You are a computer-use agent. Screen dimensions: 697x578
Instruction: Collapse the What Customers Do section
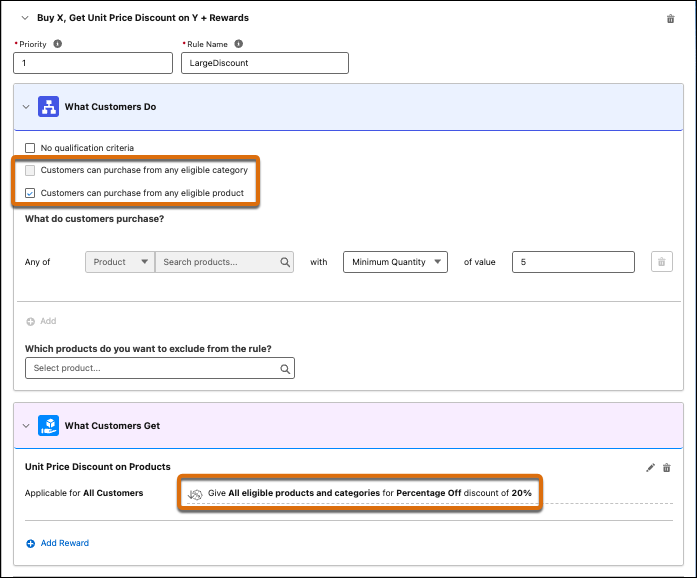(x=26, y=107)
